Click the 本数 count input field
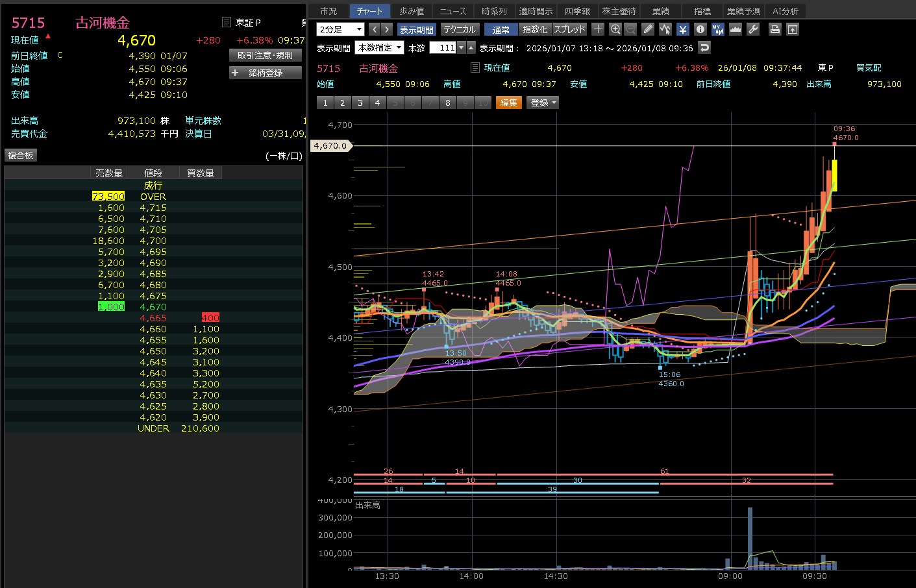 coord(443,47)
